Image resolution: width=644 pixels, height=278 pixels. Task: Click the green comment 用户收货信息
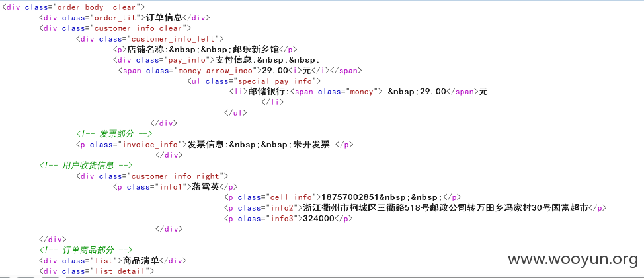click(85, 166)
